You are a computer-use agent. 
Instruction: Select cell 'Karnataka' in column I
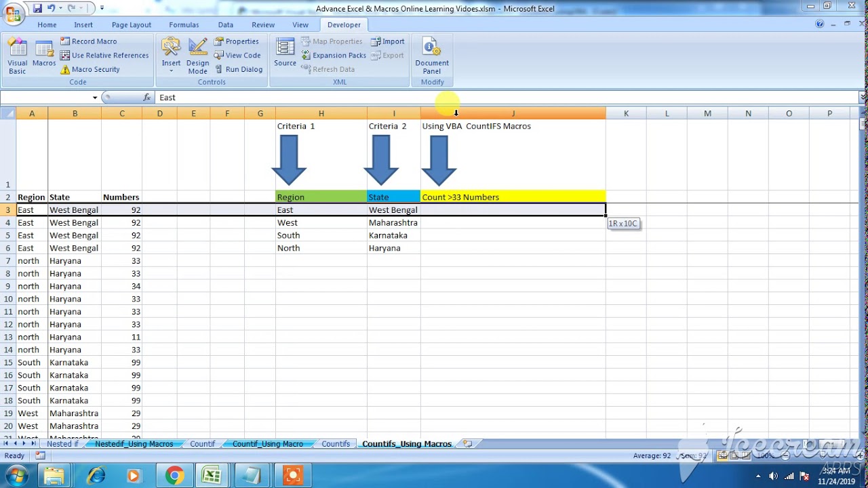click(x=394, y=235)
